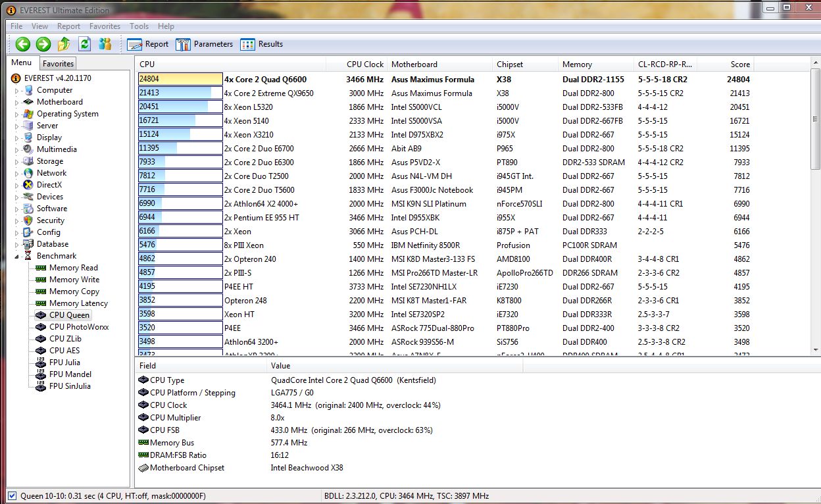
Task: Click the green Forward arrow icon
Action: pyautogui.click(x=43, y=44)
